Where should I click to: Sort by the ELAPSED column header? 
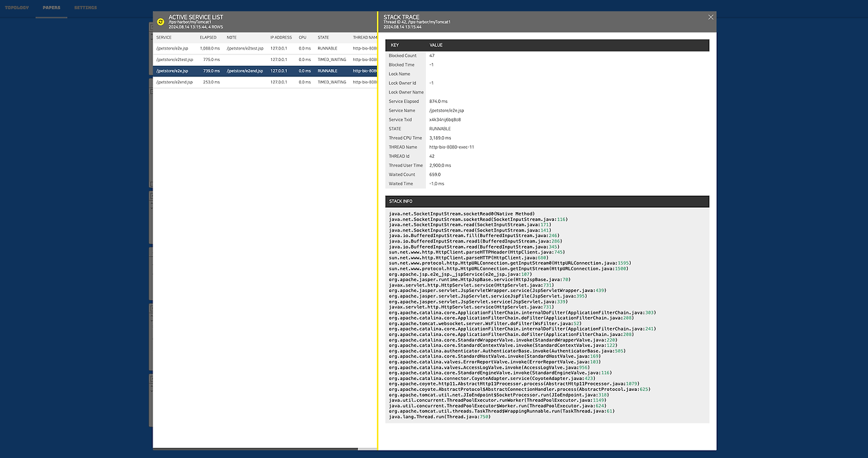coord(208,37)
